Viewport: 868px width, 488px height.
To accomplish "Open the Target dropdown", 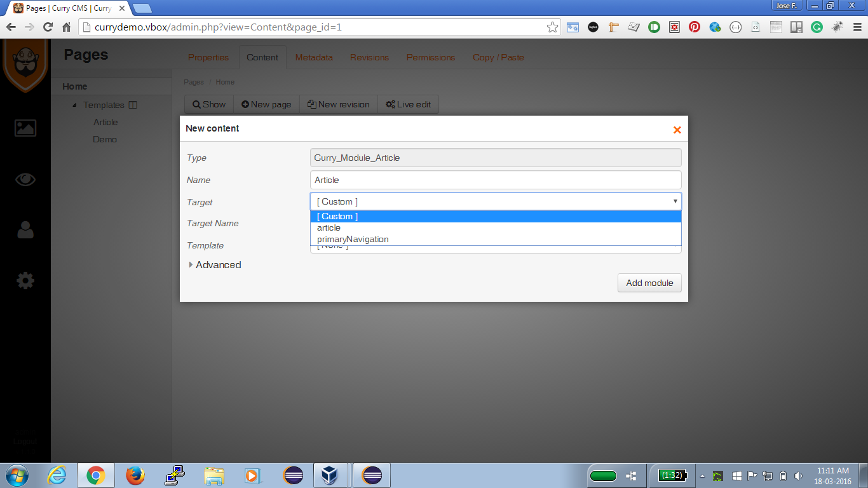I will [x=496, y=201].
